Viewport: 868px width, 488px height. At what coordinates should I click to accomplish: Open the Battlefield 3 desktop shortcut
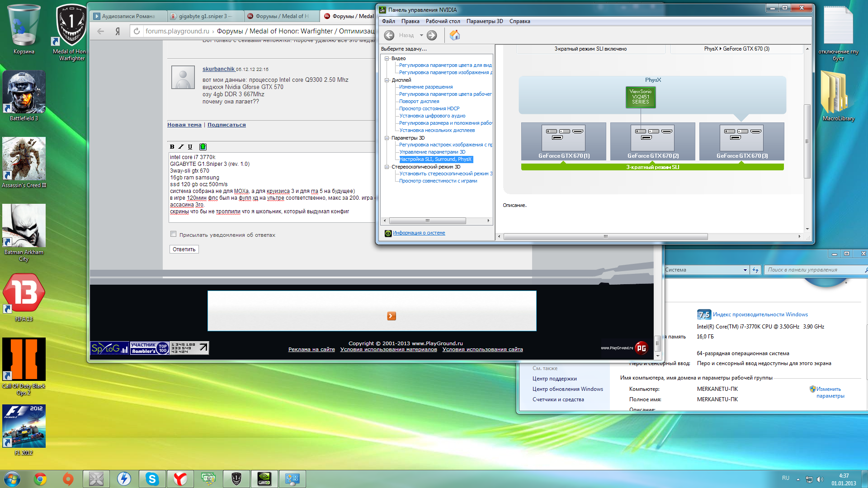coord(24,96)
